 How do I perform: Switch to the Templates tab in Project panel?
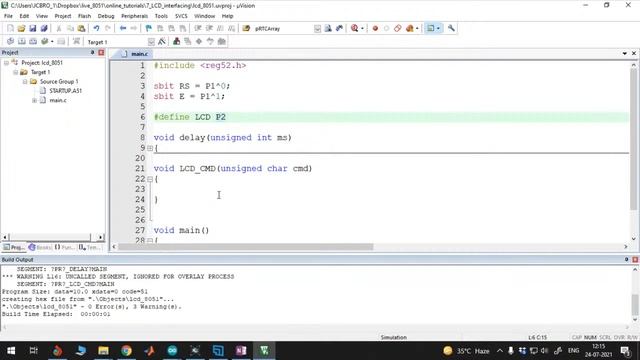click(89, 247)
